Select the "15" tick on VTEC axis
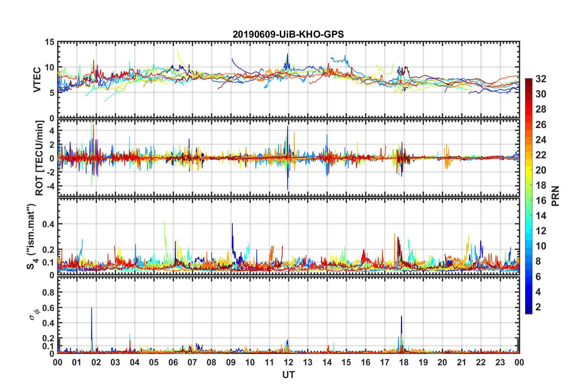The width and height of the screenshot is (577, 392). coord(49,42)
